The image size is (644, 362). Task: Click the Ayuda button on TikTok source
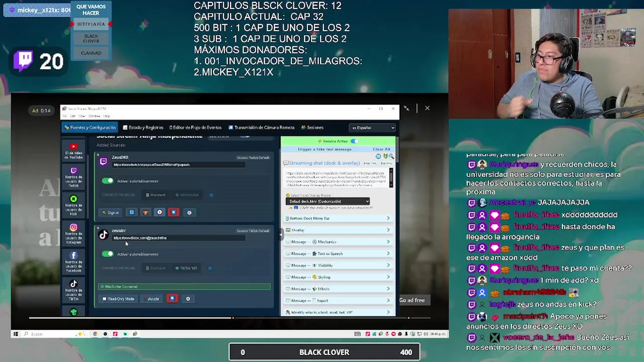click(151, 299)
